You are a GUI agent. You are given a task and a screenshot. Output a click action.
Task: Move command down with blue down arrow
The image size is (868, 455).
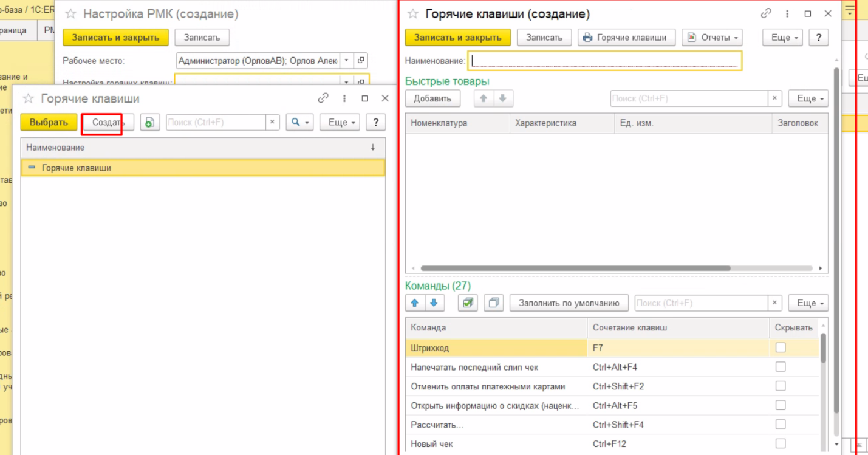pos(434,303)
